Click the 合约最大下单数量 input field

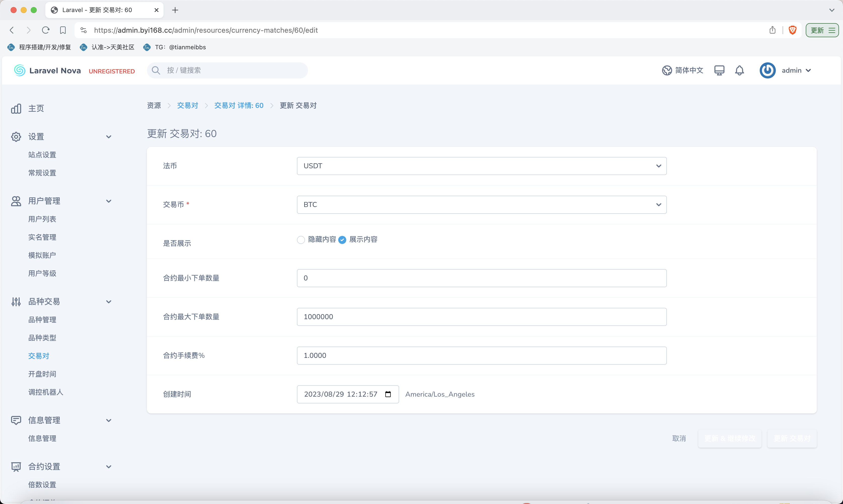point(481,317)
